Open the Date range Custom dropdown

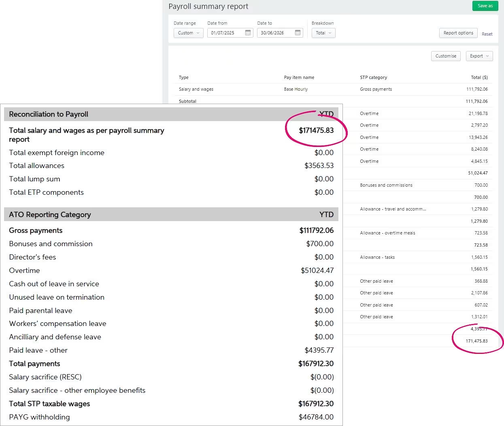[189, 33]
